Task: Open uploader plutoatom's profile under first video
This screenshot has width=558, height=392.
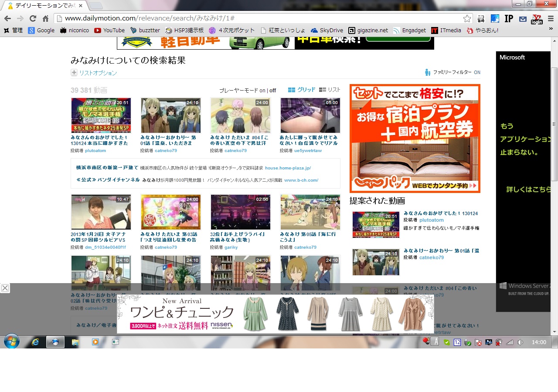Action: pos(95,151)
